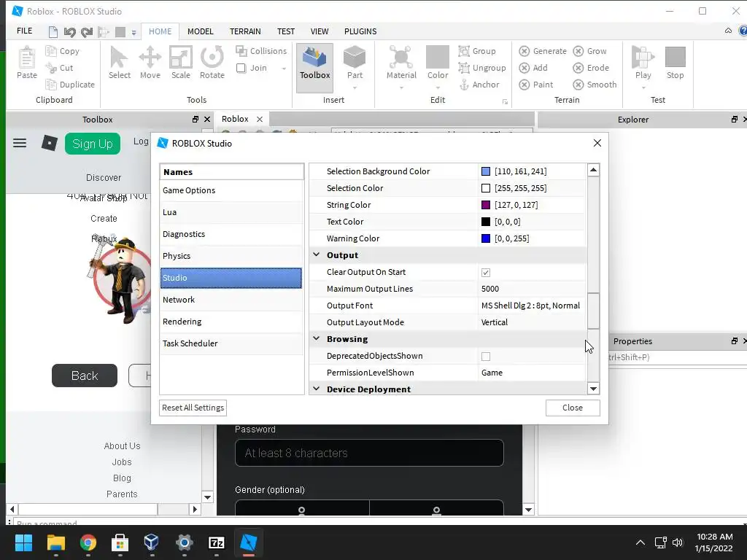The height and width of the screenshot is (560, 747).
Task: Click the Group icon in Edit section
Action: pos(464,50)
